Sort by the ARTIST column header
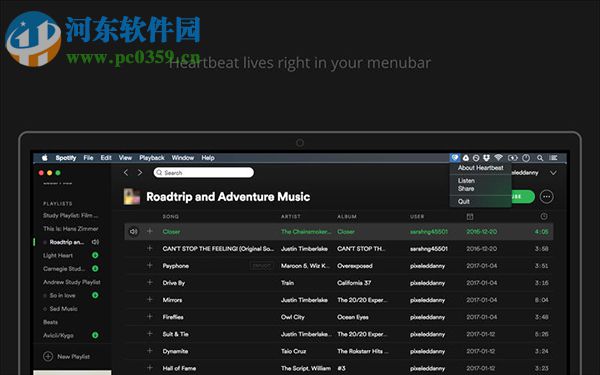The width and height of the screenshot is (600, 375). tap(291, 217)
